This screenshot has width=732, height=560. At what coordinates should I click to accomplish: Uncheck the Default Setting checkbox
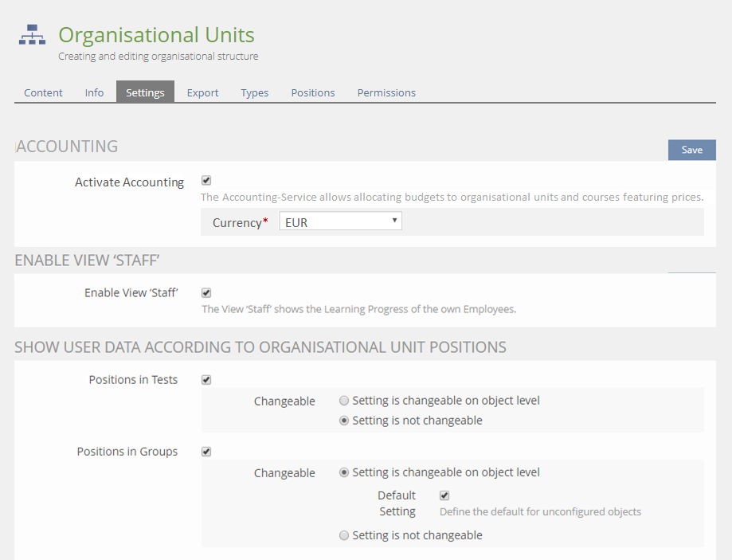[444, 495]
